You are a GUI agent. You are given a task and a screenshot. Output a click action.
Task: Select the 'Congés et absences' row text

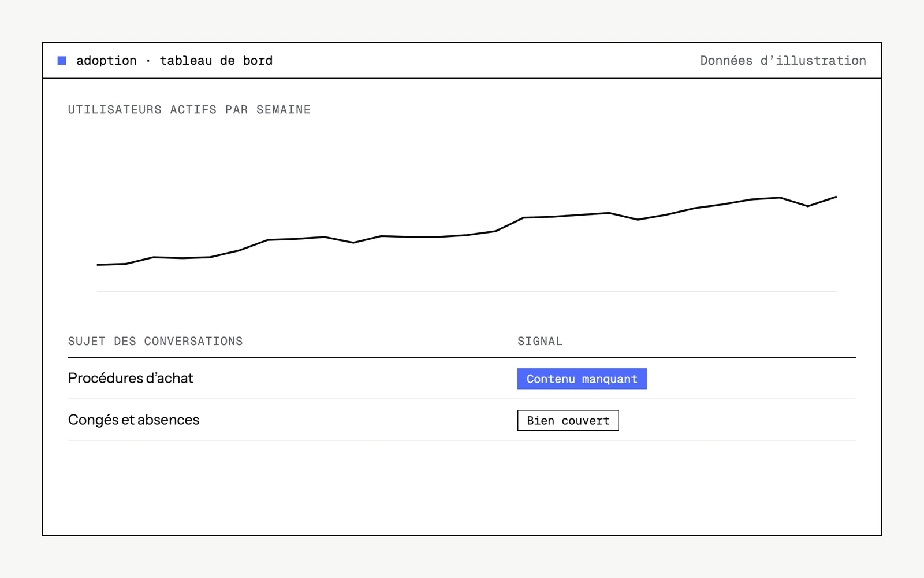(133, 420)
